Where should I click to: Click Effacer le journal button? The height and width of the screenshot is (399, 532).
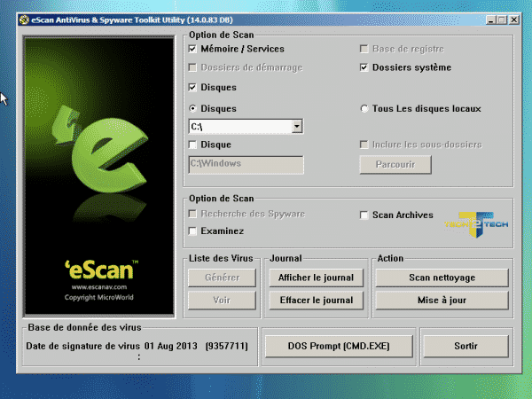317,301
